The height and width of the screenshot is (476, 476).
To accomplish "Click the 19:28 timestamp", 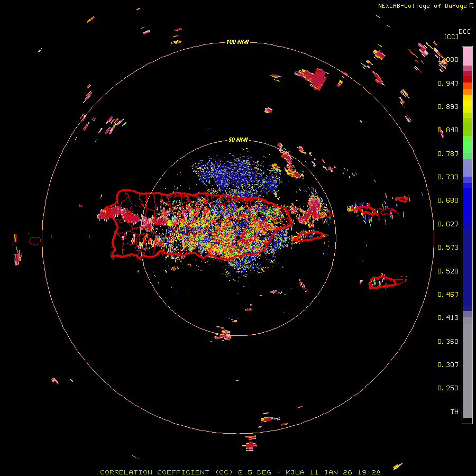I will [x=370, y=472].
